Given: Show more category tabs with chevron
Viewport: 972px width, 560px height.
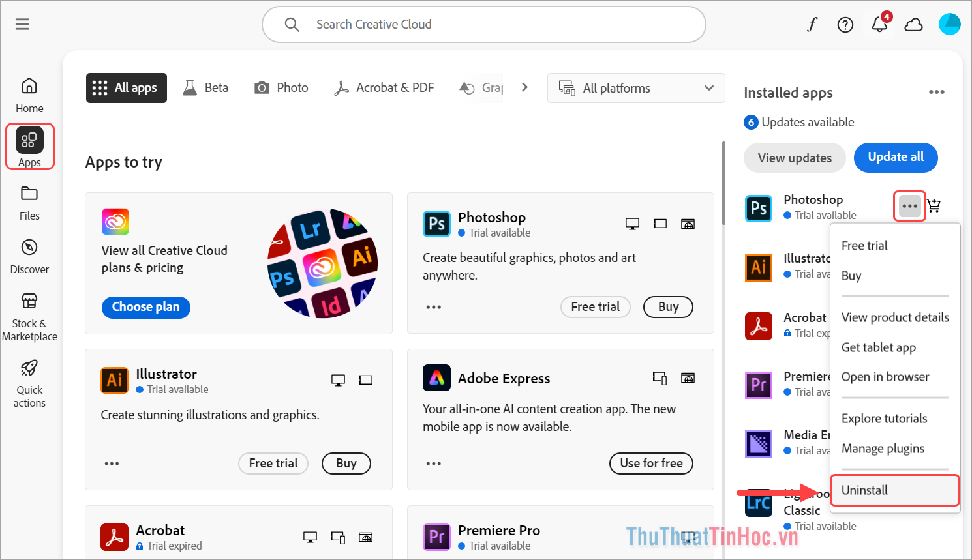Looking at the screenshot, I should coord(524,87).
